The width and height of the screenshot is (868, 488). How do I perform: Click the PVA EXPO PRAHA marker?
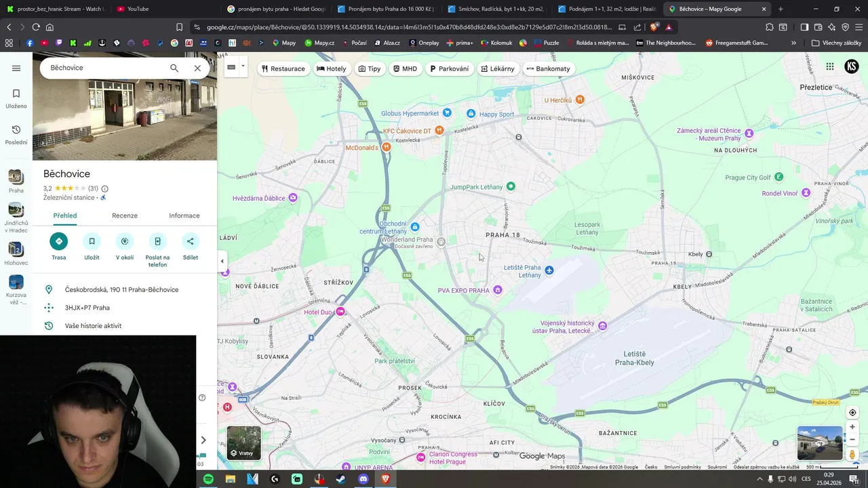[498, 290]
